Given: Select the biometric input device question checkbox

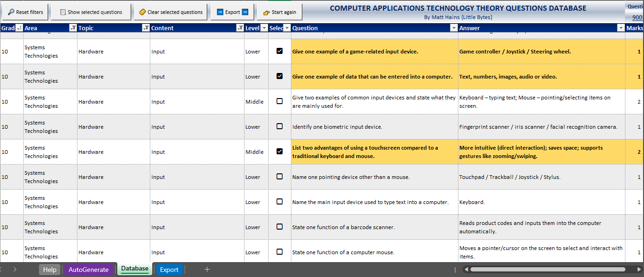Looking at the screenshot, I should [x=279, y=126].
